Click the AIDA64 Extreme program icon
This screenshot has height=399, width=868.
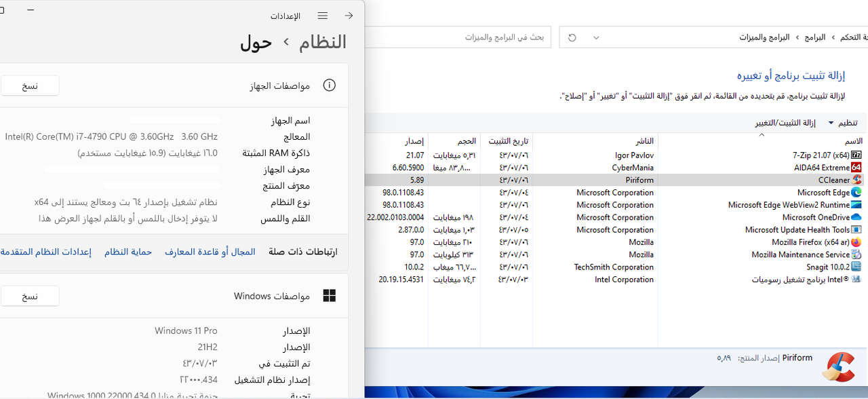click(856, 168)
